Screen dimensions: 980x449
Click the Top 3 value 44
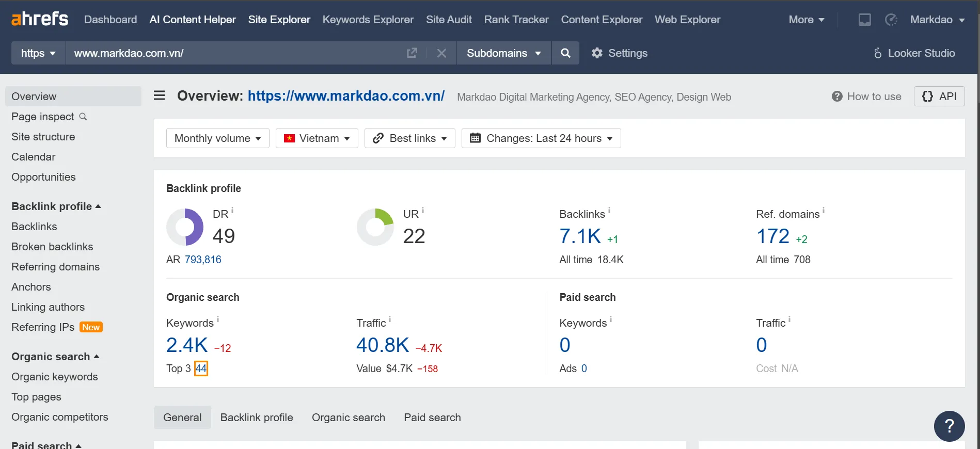pos(201,368)
